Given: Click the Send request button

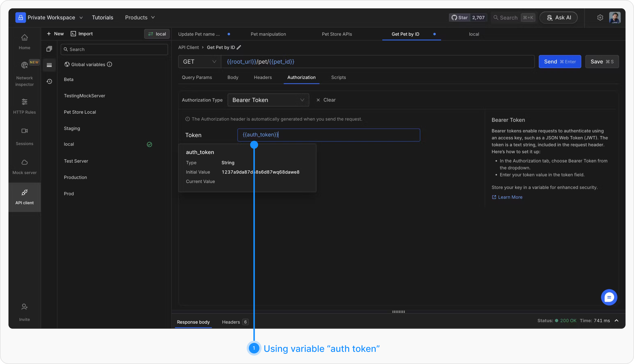Looking at the screenshot, I should point(560,62).
